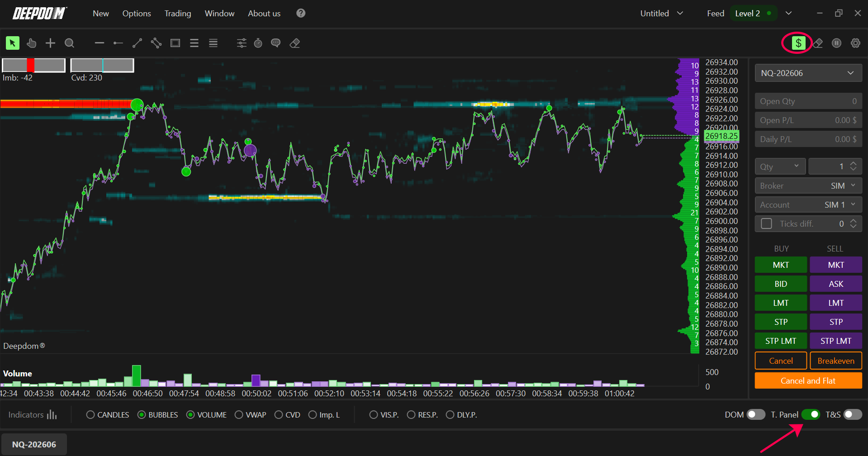Viewport: 868px width, 456px height.
Task: Open the gear settings icon
Action: click(855, 43)
